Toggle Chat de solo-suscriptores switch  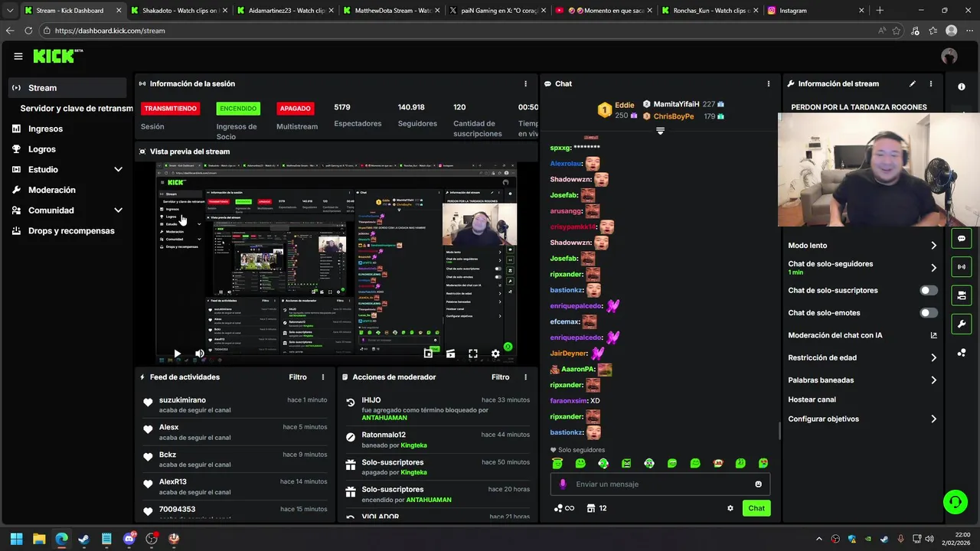click(929, 291)
